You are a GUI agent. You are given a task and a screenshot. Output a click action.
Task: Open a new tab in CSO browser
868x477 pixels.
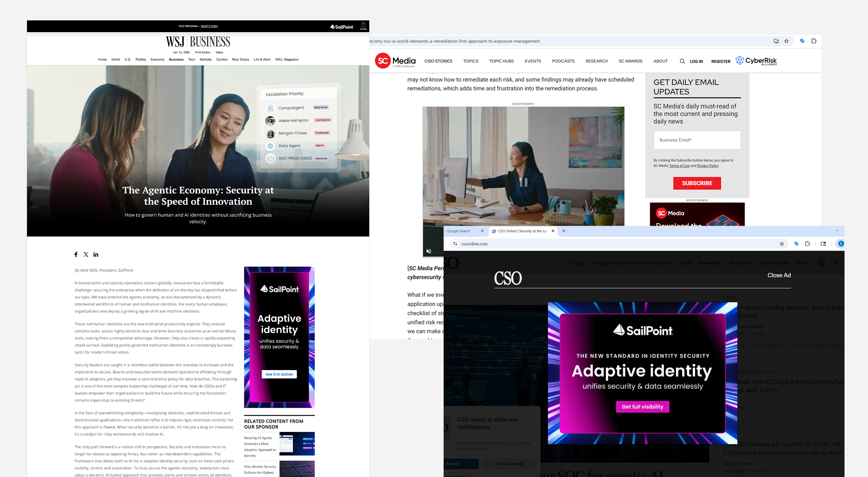(564, 231)
